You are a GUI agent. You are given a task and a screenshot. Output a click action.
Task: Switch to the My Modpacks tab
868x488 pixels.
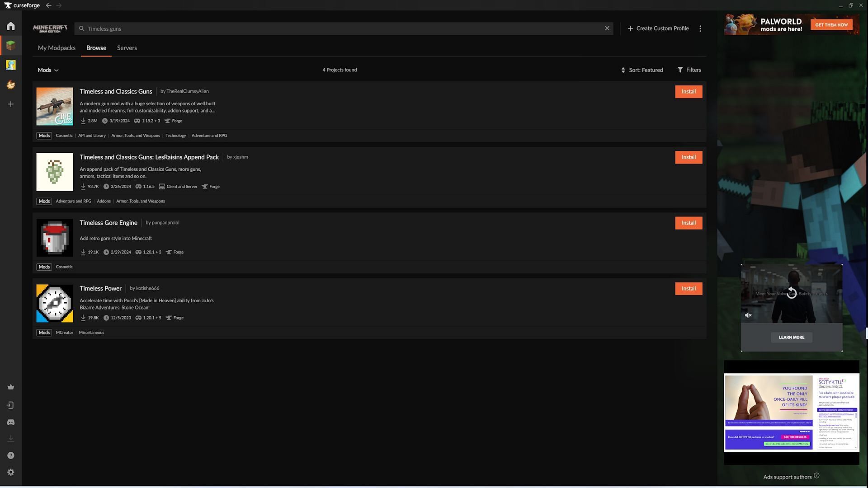tap(56, 47)
